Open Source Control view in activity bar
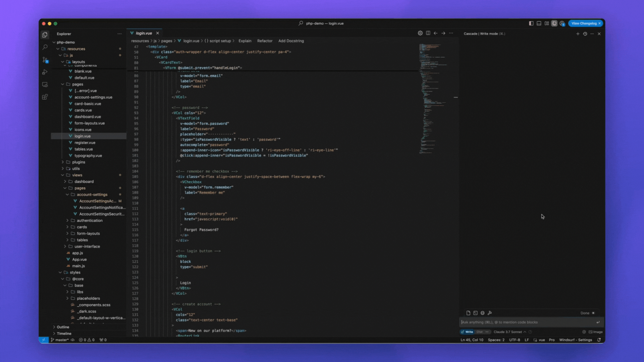Viewport: 644px width, 362px height. coord(45,60)
